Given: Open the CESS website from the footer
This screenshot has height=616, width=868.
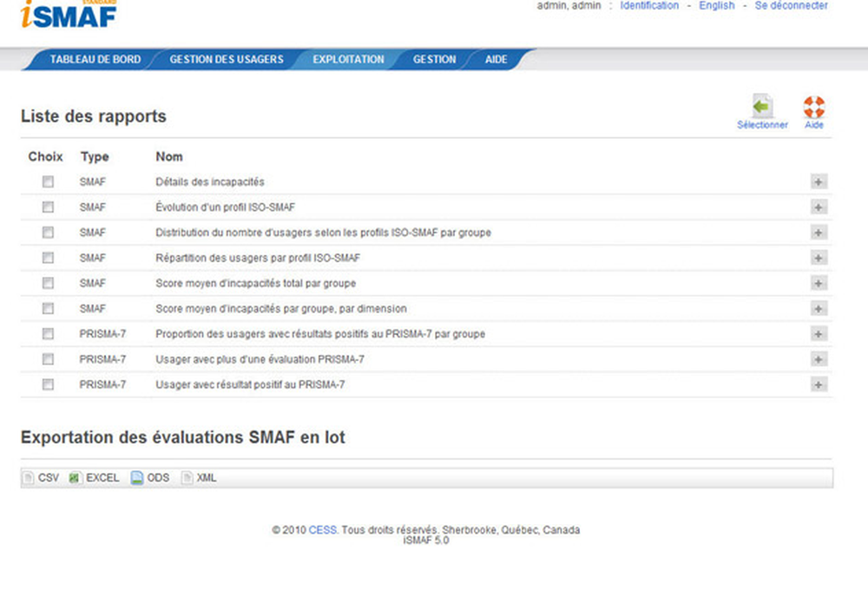Looking at the screenshot, I should [322, 529].
